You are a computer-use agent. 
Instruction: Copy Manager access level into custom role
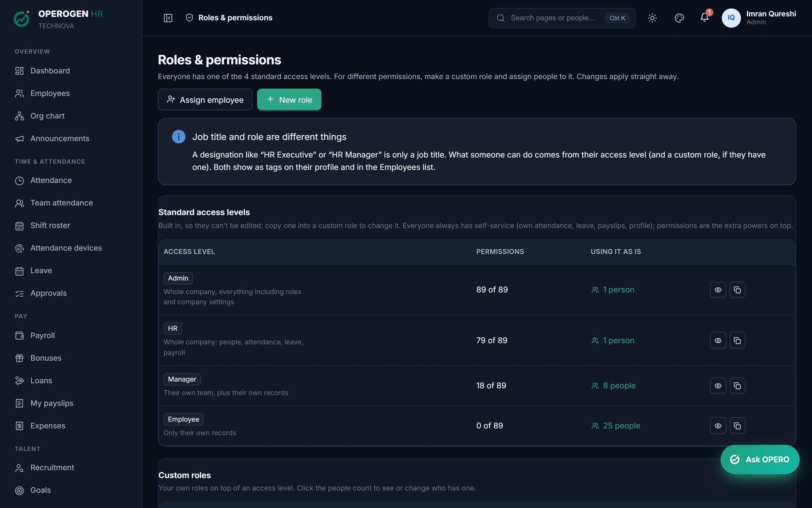737,386
